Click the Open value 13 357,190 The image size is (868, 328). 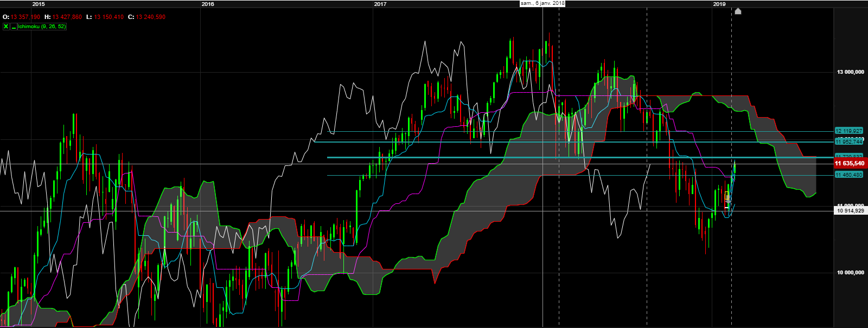coord(25,17)
